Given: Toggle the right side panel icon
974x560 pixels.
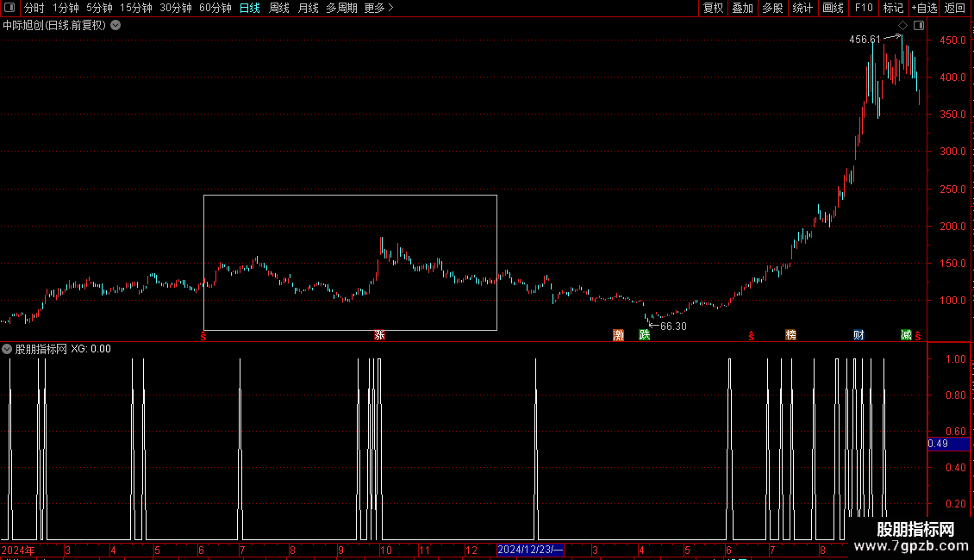Looking at the screenshot, I should (x=919, y=26).
